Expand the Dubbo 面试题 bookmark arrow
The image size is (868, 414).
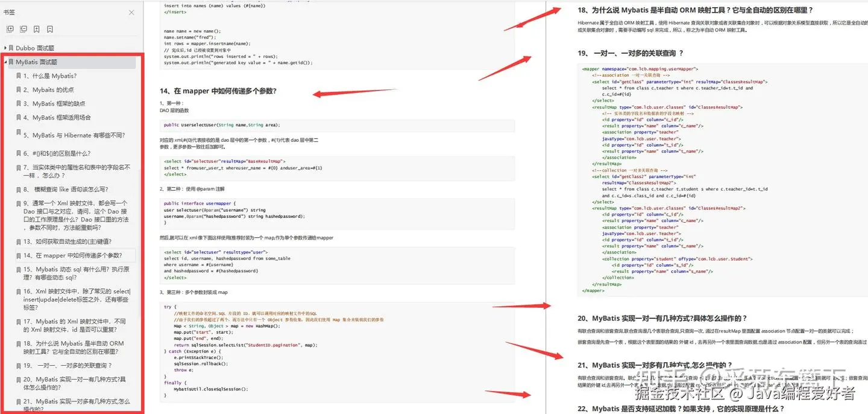click(x=5, y=48)
